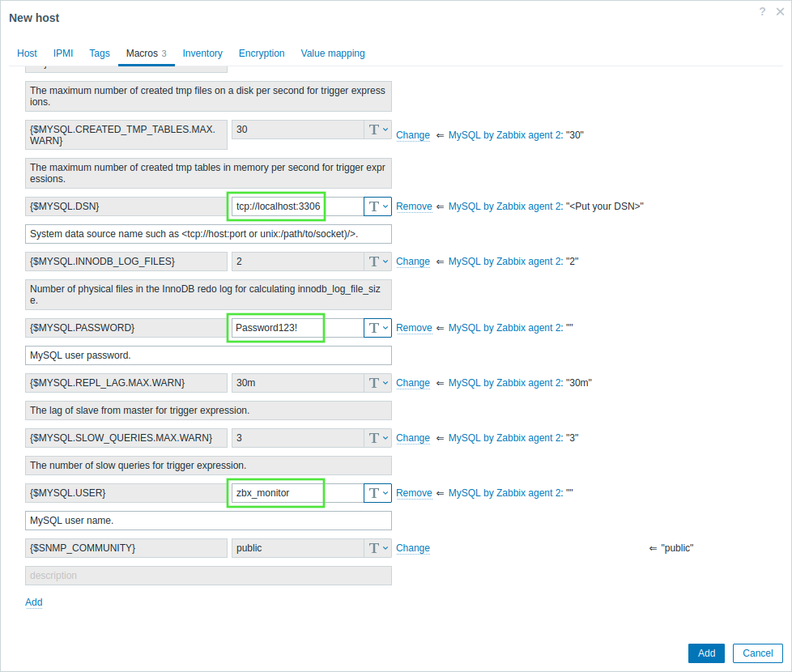Click Change for REPL_LAG.MAX.WARN macro
Screen dimensions: 792x672
click(413, 383)
